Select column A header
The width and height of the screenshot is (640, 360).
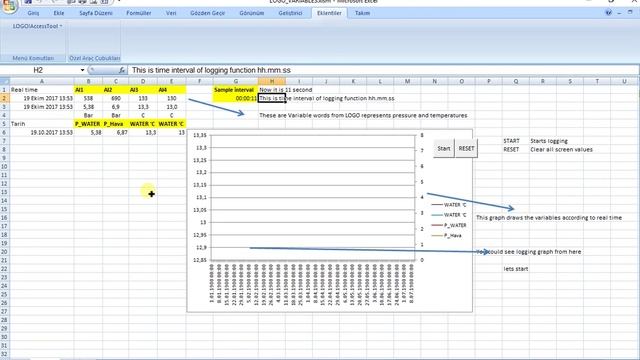[42, 81]
